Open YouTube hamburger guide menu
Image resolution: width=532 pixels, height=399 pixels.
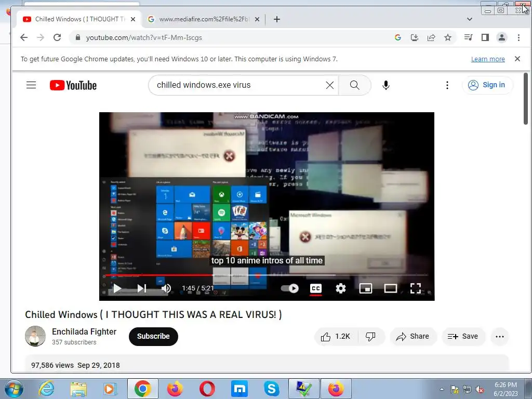31,85
